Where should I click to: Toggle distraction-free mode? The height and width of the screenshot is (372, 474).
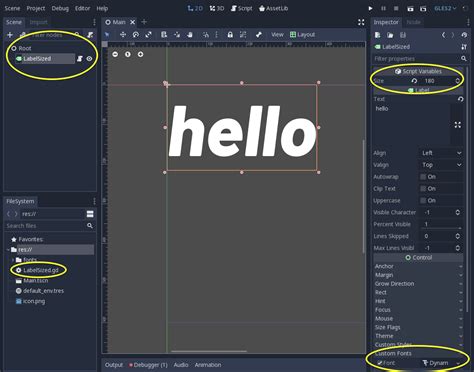pyautogui.click(x=361, y=22)
